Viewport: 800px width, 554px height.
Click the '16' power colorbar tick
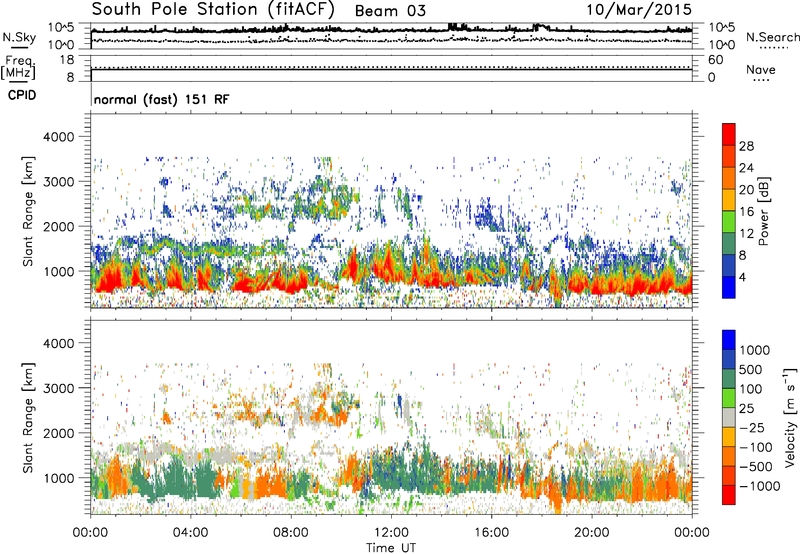pyautogui.click(x=746, y=212)
